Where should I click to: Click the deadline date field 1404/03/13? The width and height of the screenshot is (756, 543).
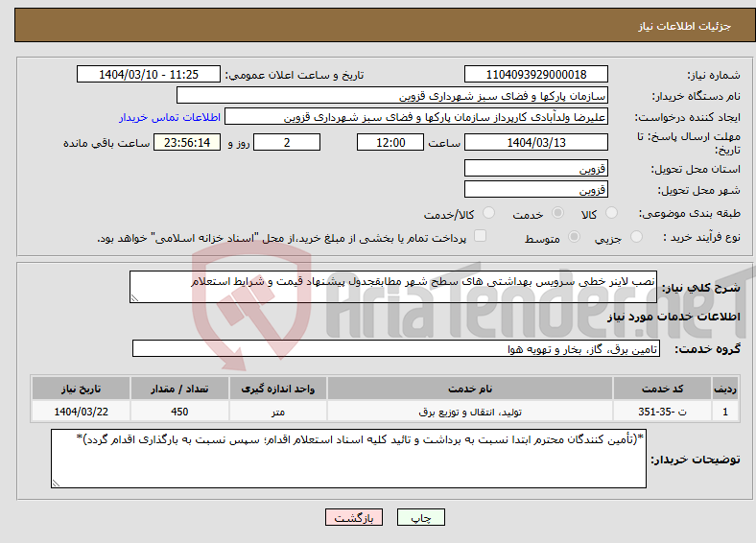coord(535,142)
